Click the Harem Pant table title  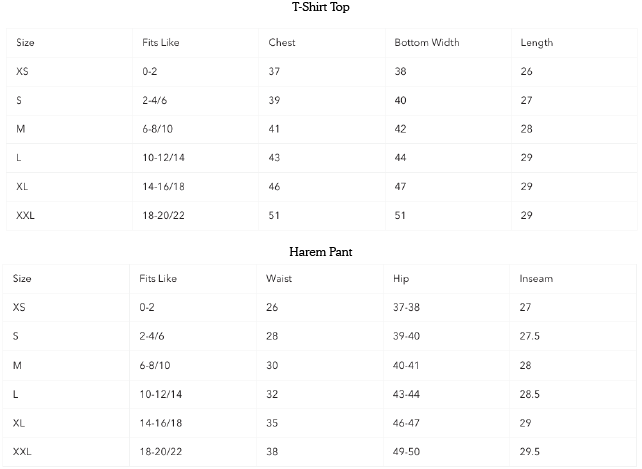(x=320, y=252)
